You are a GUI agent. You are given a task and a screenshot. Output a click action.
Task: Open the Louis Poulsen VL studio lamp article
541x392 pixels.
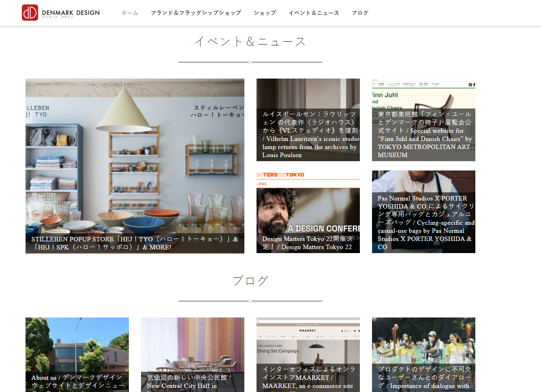pos(308,120)
